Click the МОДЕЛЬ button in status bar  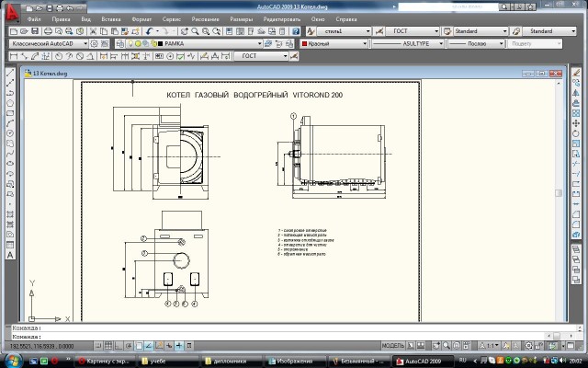(393, 346)
